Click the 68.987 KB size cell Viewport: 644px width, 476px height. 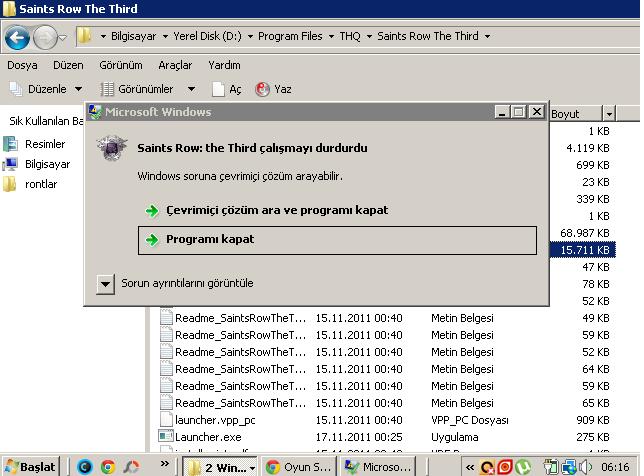click(585, 233)
